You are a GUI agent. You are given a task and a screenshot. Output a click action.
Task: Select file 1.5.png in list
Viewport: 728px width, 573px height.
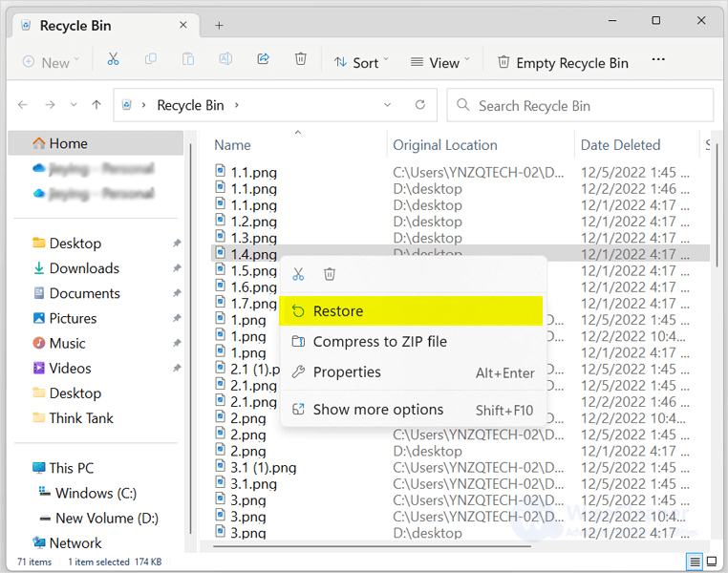pyautogui.click(x=253, y=271)
